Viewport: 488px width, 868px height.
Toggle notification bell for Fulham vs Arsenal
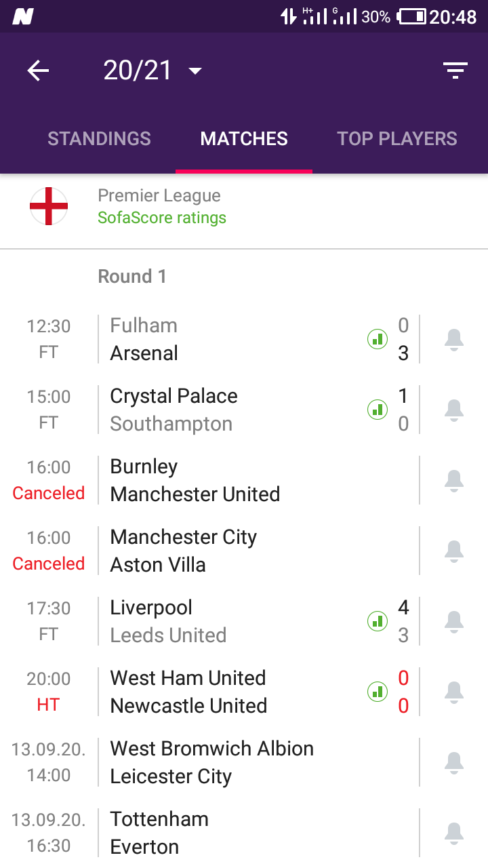[453, 339]
